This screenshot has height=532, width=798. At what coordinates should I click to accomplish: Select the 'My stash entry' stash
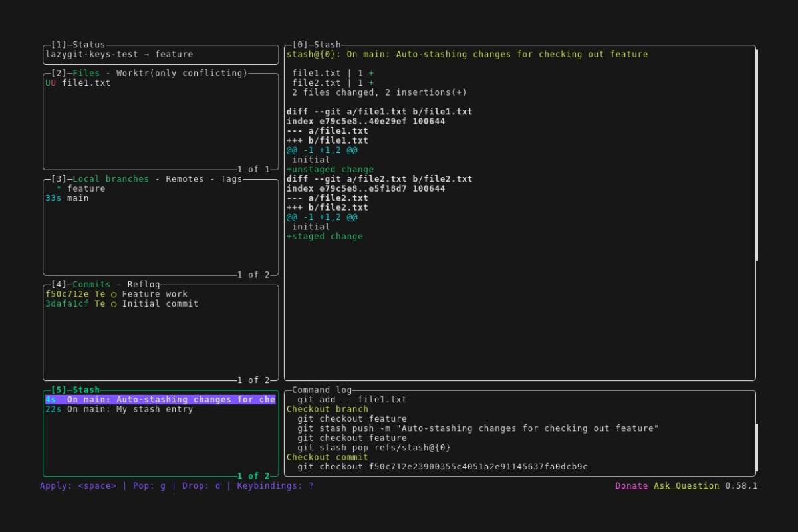(x=130, y=410)
